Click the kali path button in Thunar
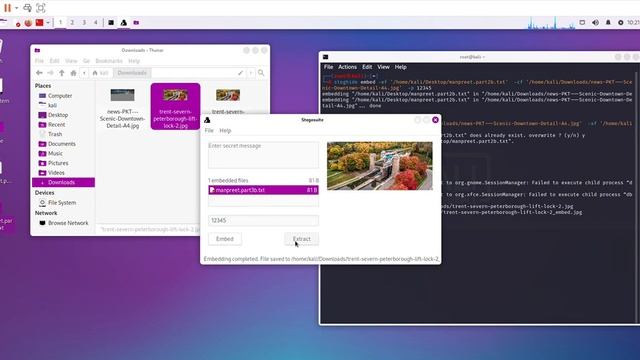Viewport: 640px width, 360px height. point(100,73)
